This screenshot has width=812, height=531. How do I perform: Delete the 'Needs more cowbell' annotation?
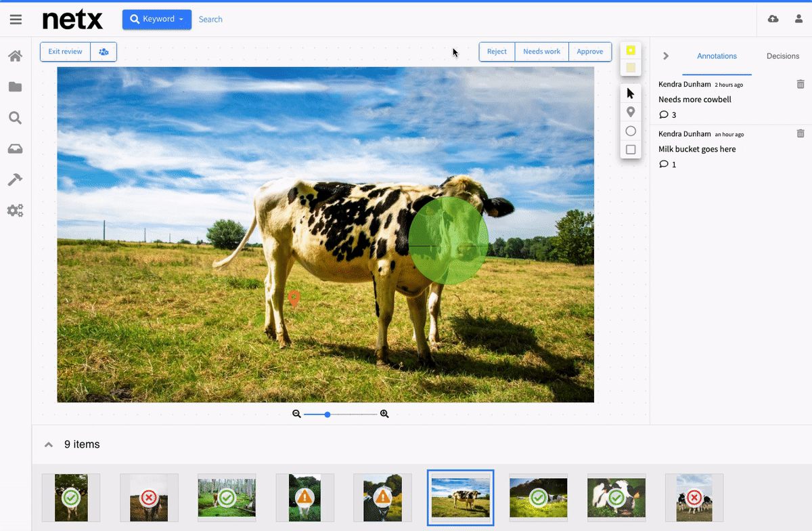(x=800, y=85)
